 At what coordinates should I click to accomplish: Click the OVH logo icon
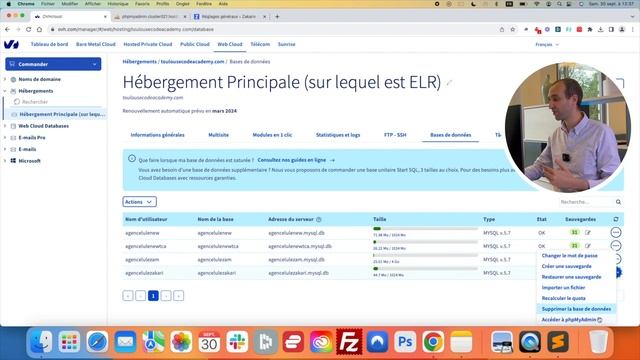(11, 44)
